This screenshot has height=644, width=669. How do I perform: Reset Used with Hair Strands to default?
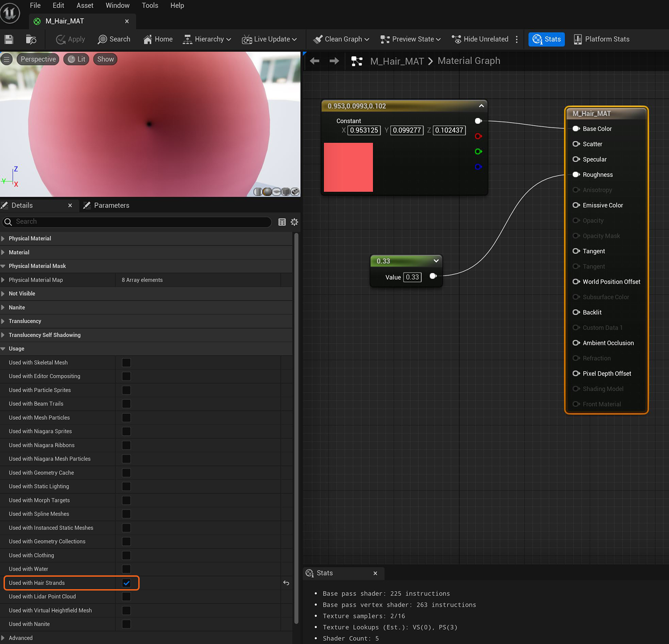[x=286, y=583]
